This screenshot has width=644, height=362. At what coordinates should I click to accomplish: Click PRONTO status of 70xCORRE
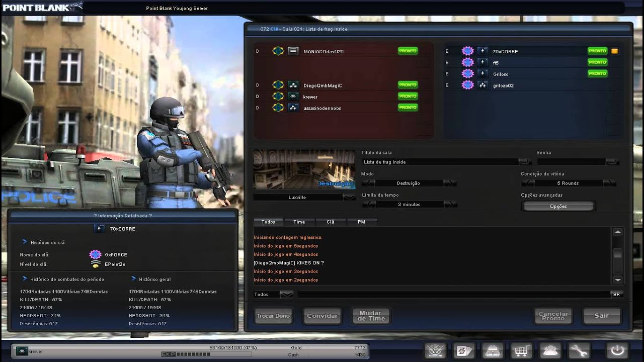pyautogui.click(x=597, y=51)
